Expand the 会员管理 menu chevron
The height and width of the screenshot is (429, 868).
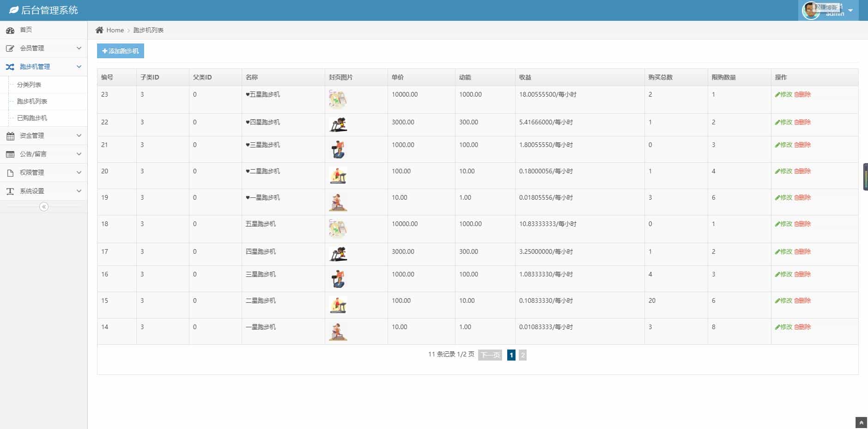tap(79, 48)
